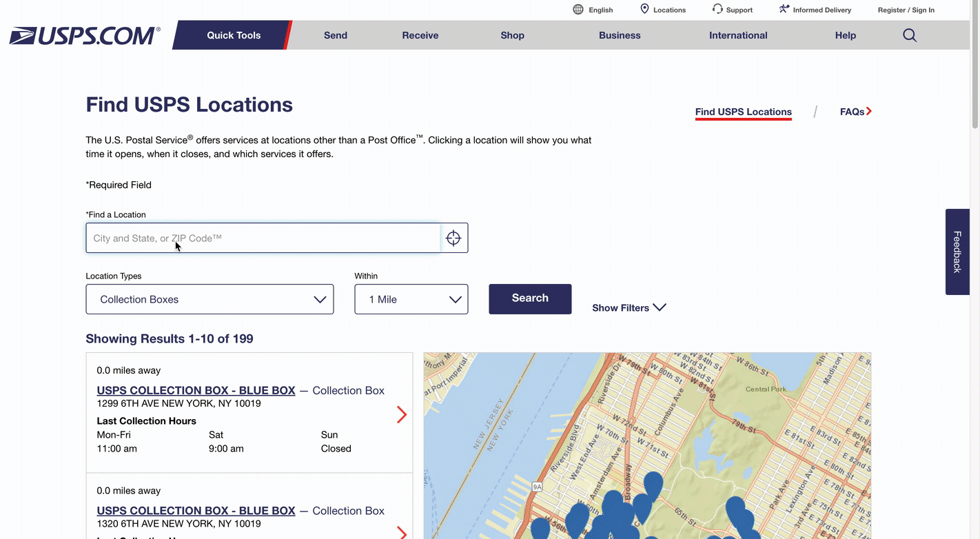Viewport: 980px width, 539px height.
Task: Click red arrow for 1299 6th Ave result
Action: (402, 414)
